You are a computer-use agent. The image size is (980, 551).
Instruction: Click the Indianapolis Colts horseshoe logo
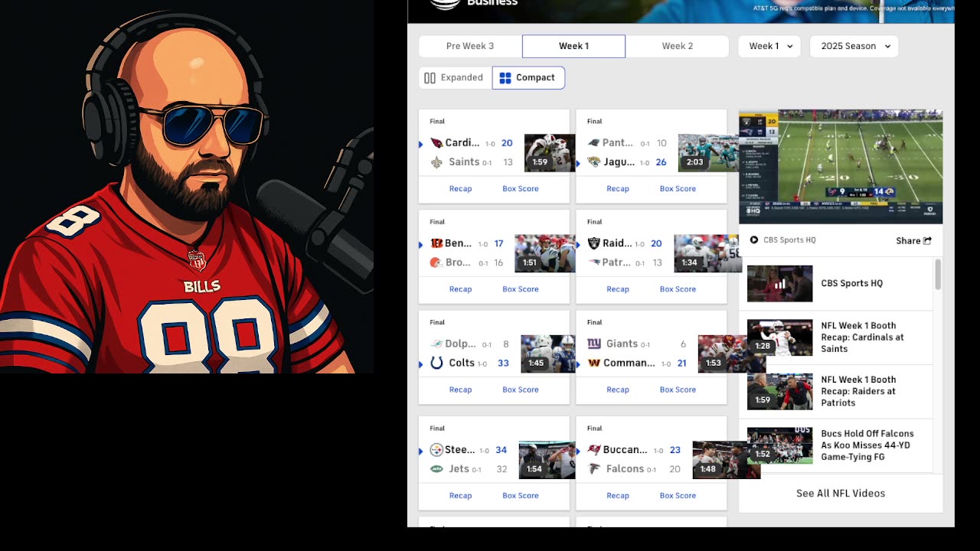[x=436, y=363]
